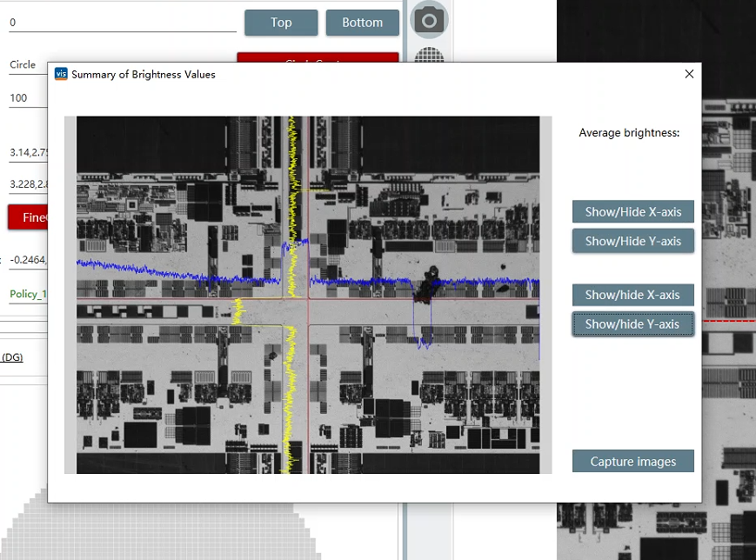The width and height of the screenshot is (756, 560).
Task: Toggle the upper Show/Hide X-axis button
Action: (632, 211)
